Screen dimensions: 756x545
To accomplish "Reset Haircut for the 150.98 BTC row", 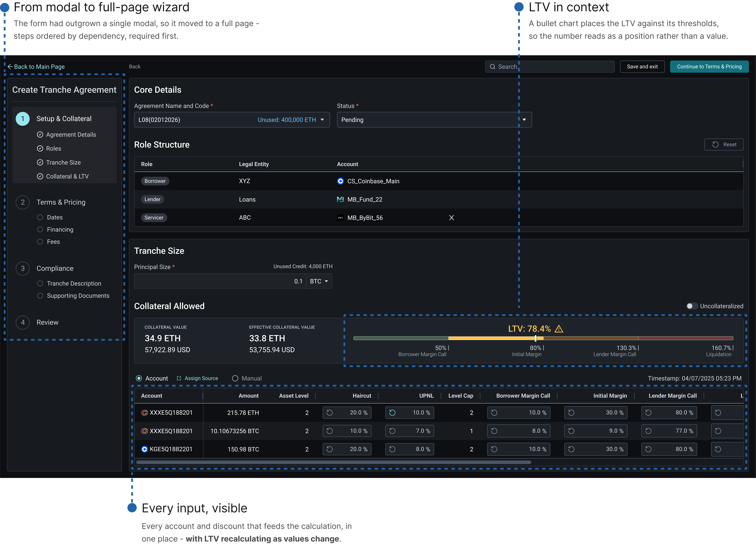I will (330, 449).
